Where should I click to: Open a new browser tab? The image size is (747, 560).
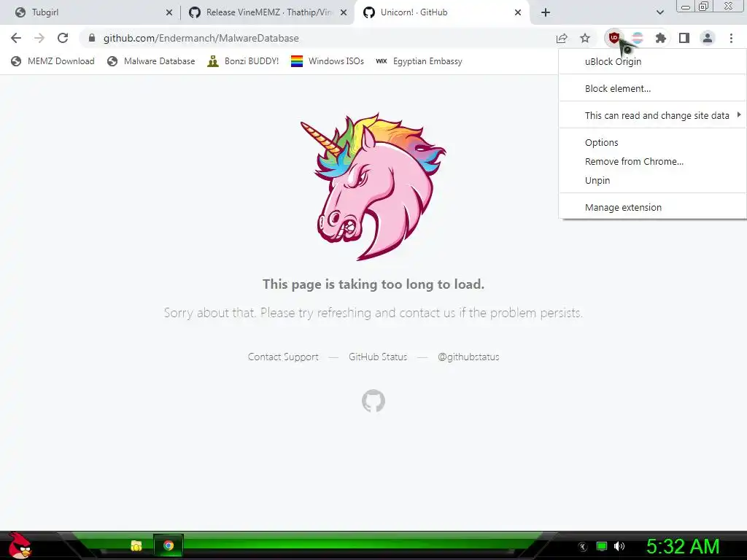pos(546,12)
